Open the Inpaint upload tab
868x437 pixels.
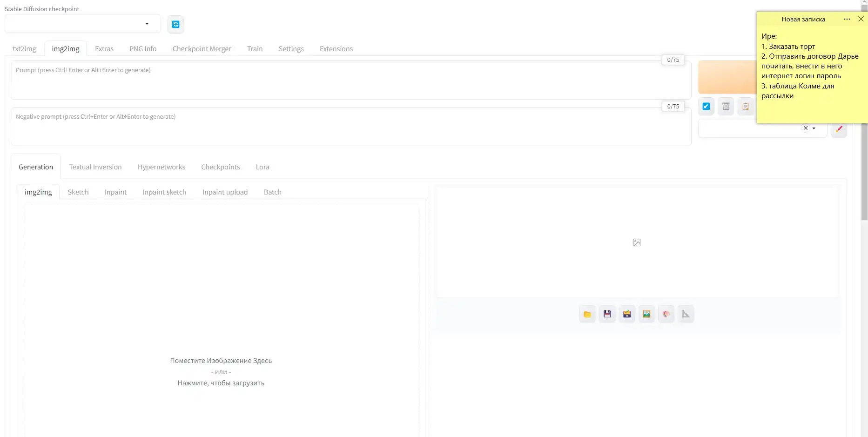(x=225, y=192)
